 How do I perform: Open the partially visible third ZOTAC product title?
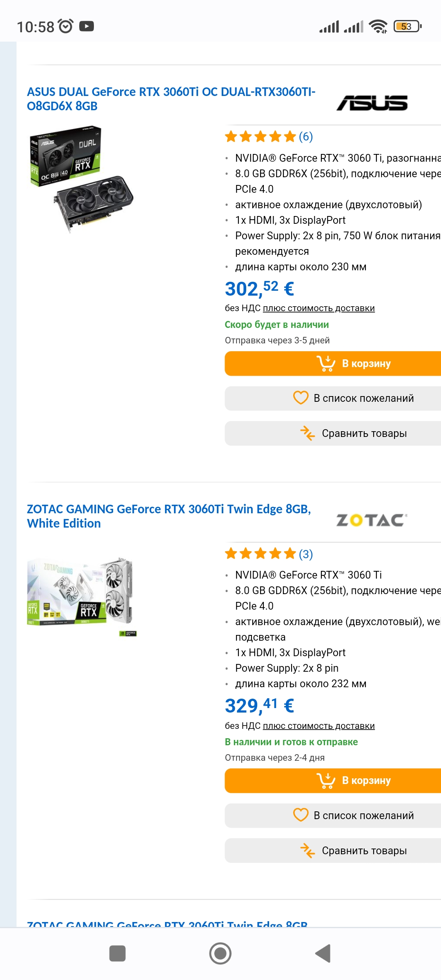tap(167, 924)
